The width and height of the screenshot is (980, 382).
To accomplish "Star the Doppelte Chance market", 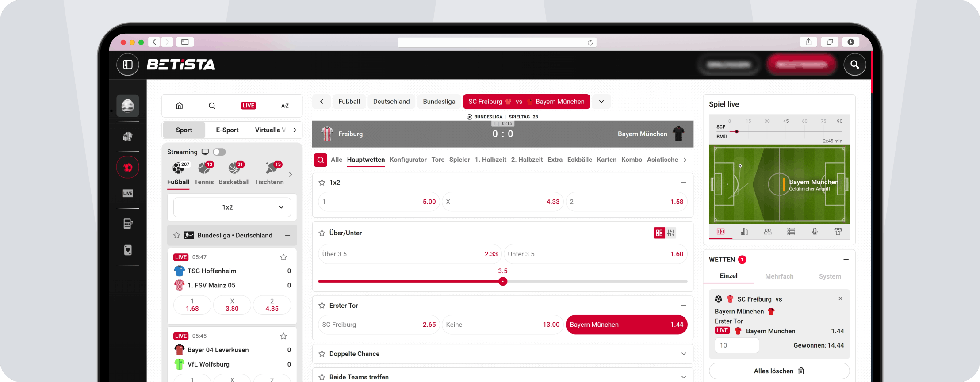I will [322, 354].
